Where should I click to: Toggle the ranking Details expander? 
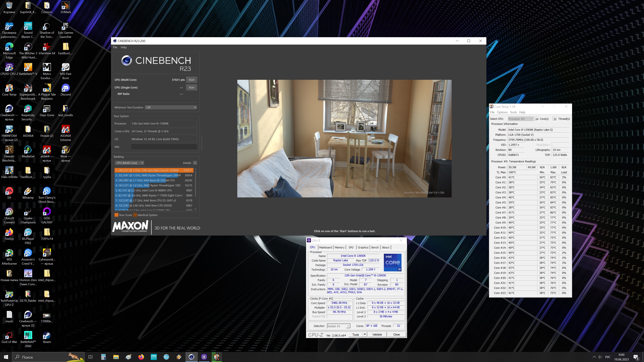pyautogui.click(x=195, y=163)
